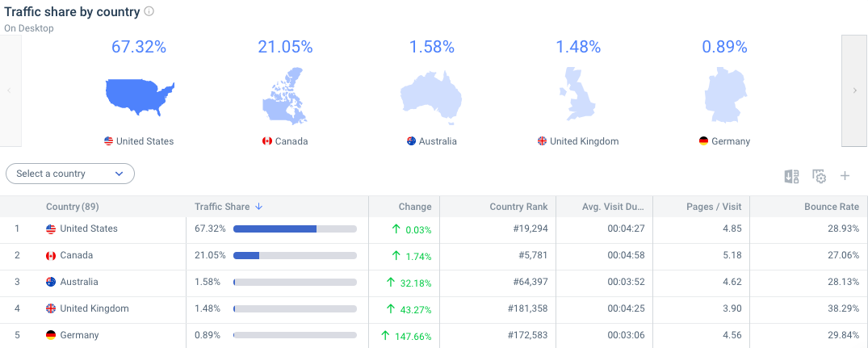Click the United States traffic share bar

(295, 229)
